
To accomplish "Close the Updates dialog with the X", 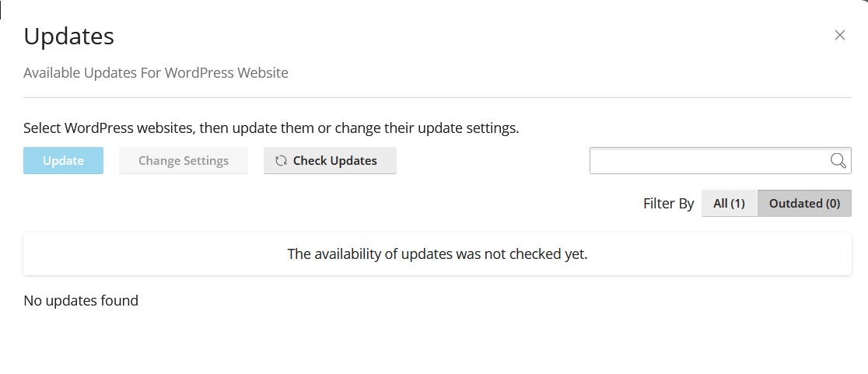I will pos(839,35).
